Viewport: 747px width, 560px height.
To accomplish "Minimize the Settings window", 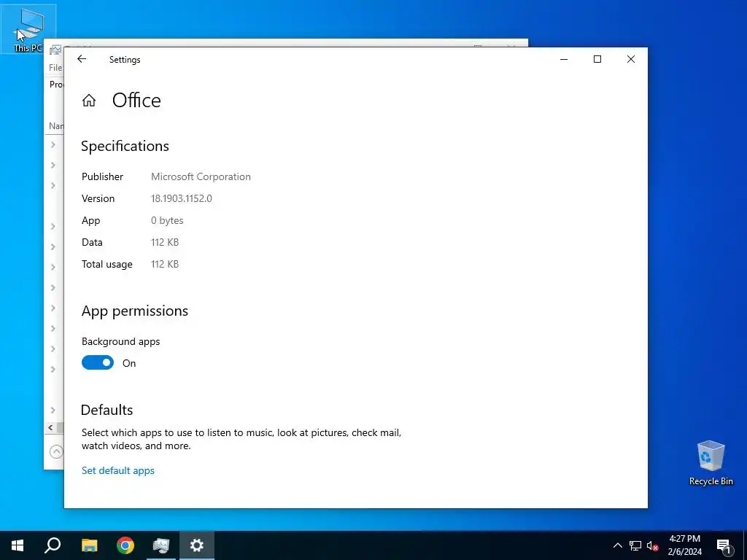I will (x=564, y=59).
